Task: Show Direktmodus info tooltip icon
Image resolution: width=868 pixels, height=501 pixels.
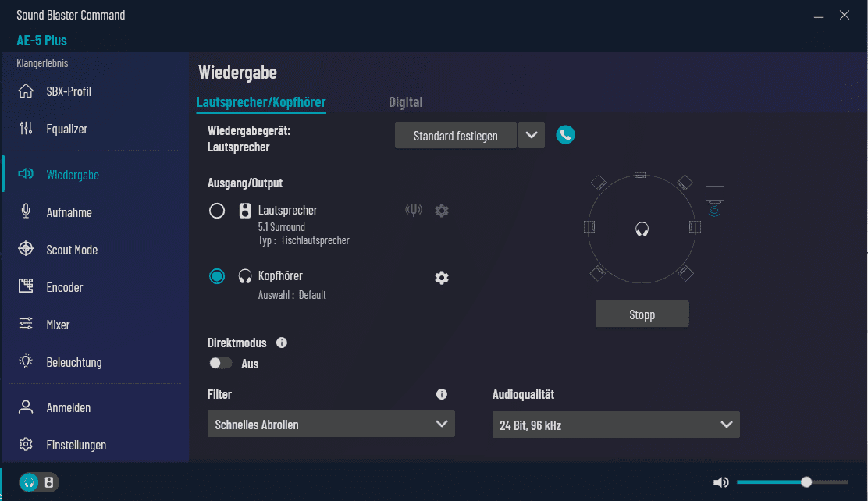Action: (x=281, y=343)
